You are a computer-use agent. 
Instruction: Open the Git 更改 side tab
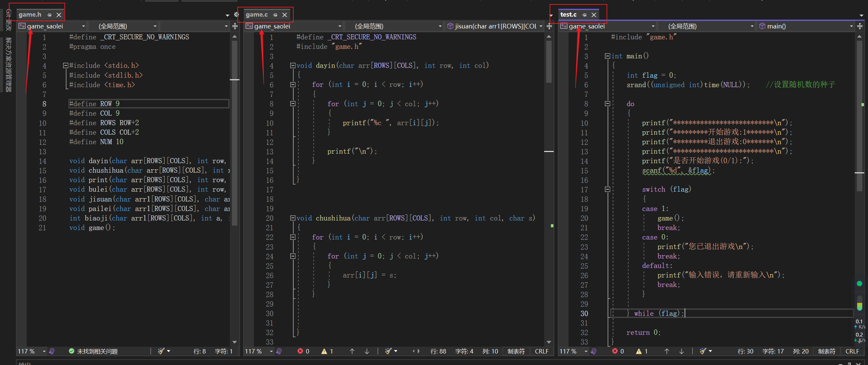[9, 20]
